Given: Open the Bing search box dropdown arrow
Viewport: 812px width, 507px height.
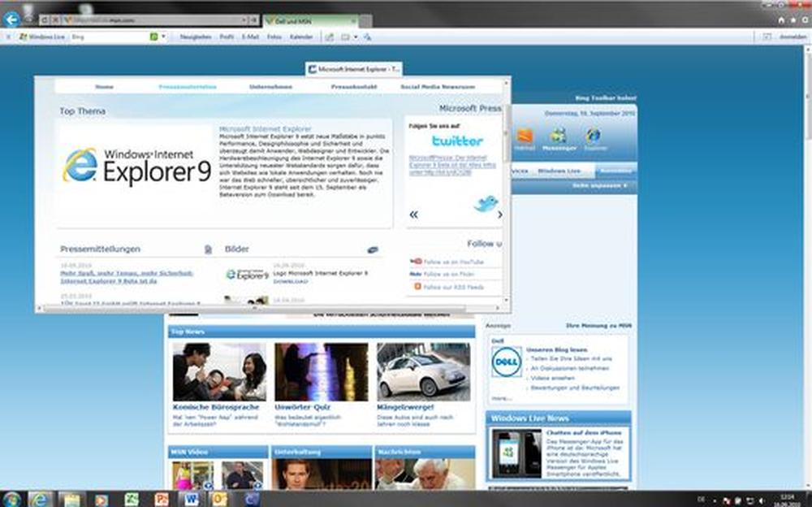Looking at the screenshot, I should (163, 36).
